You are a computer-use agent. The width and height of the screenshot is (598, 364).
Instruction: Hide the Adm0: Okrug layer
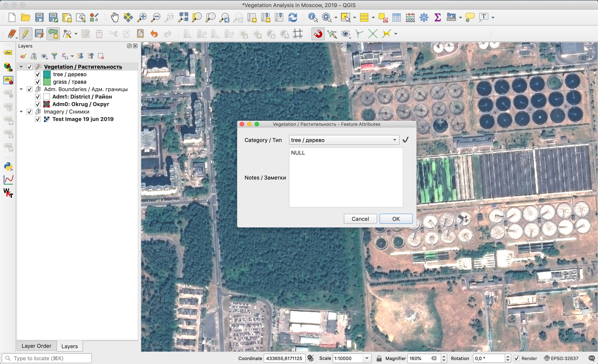tap(38, 104)
